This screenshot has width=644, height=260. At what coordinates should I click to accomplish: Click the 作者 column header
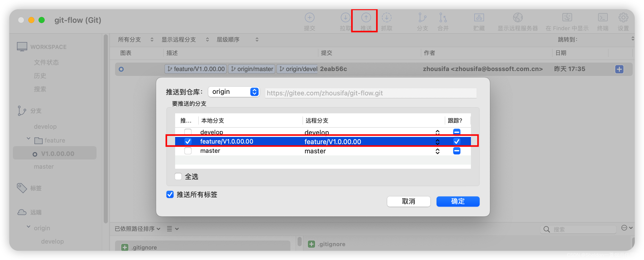click(x=429, y=53)
